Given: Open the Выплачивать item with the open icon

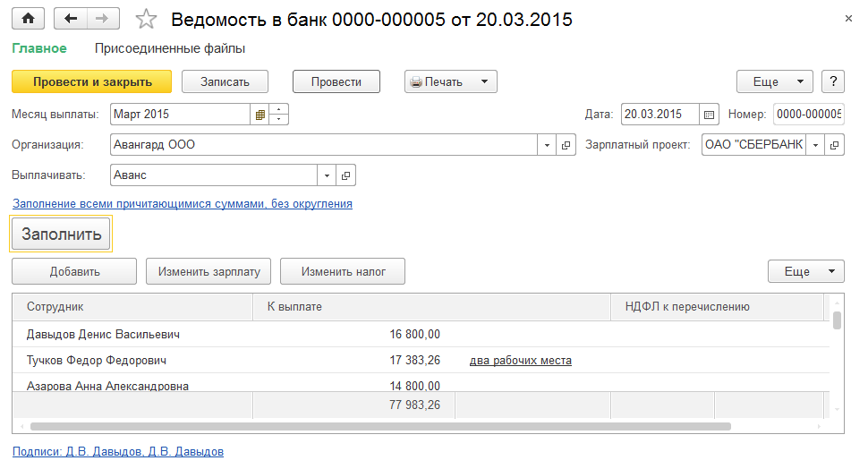Looking at the screenshot, I should click(346, 175).
